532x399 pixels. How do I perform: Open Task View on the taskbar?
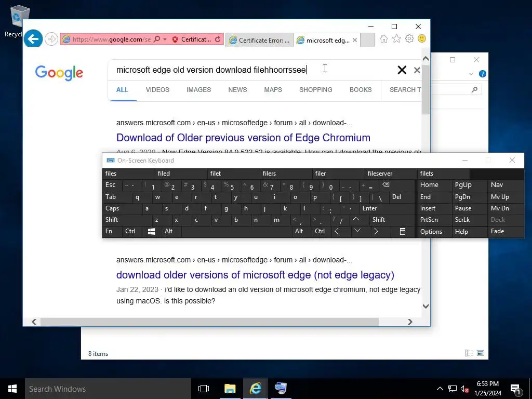[x=204, y=389]
